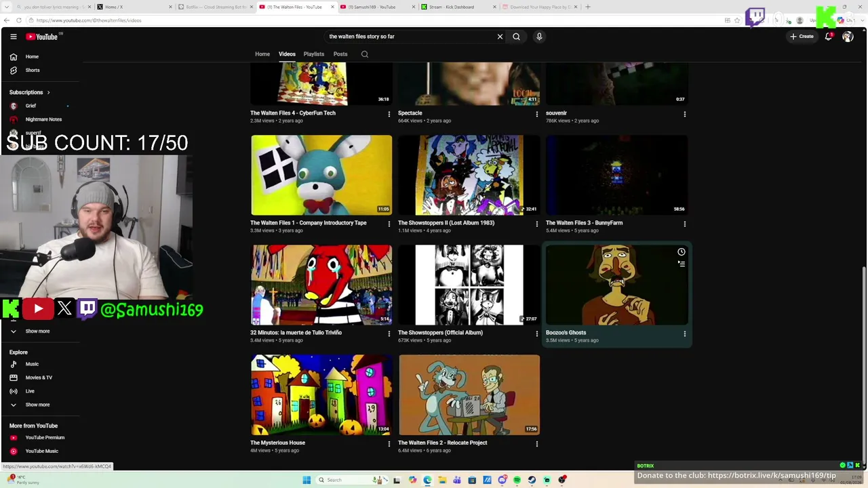
Task: Expand the Subscriptions section arrow
Action: (x=48, y=92)
